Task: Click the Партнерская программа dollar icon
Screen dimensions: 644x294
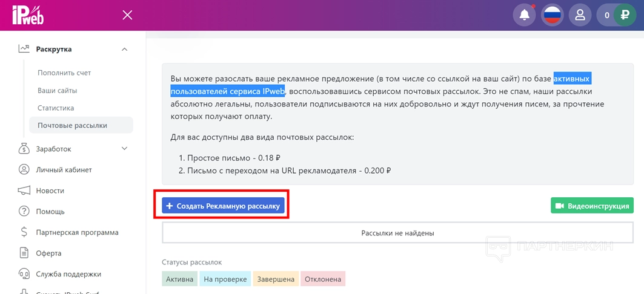Action: click(x=24, y=232)
